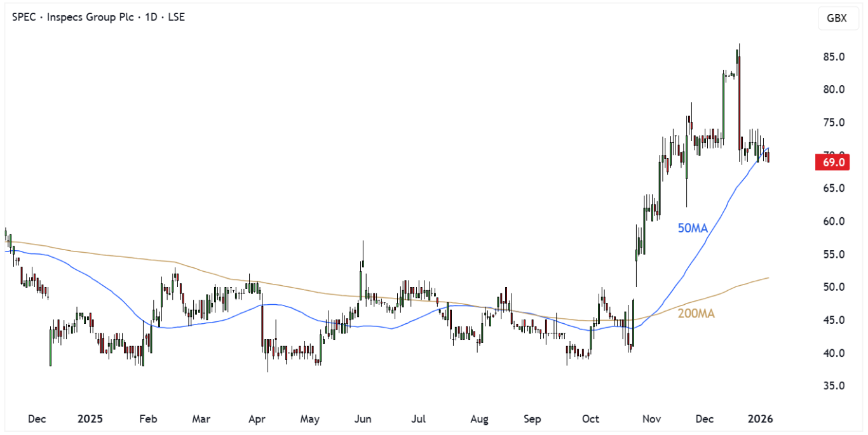Click the Nov label on the date axis

pos(651,419)
